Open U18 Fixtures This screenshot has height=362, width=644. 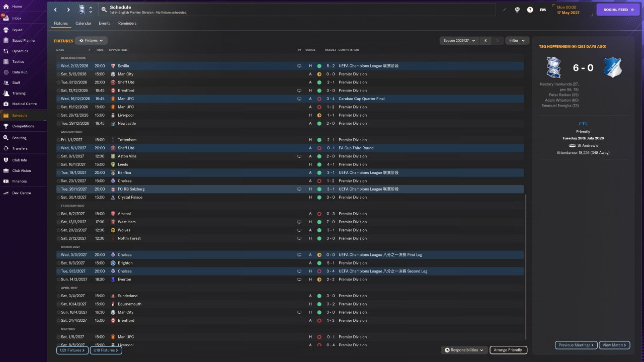pyautogui.click(x=106, y=350)
